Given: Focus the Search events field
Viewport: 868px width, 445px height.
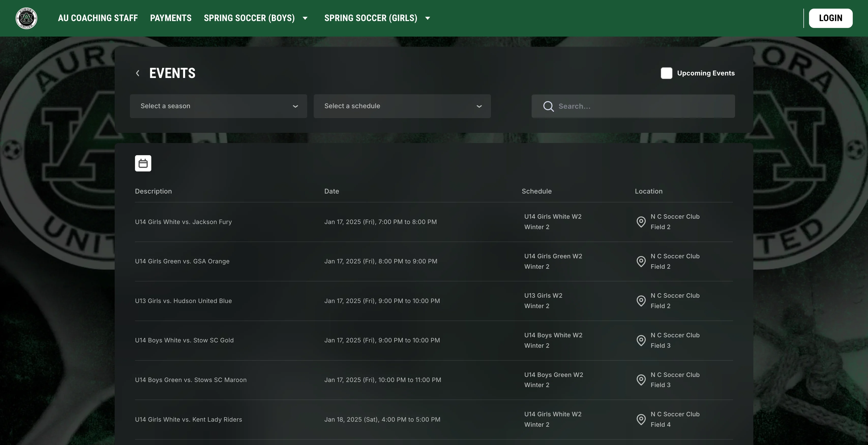Looking at the screenshot, I should pos(633,106).
